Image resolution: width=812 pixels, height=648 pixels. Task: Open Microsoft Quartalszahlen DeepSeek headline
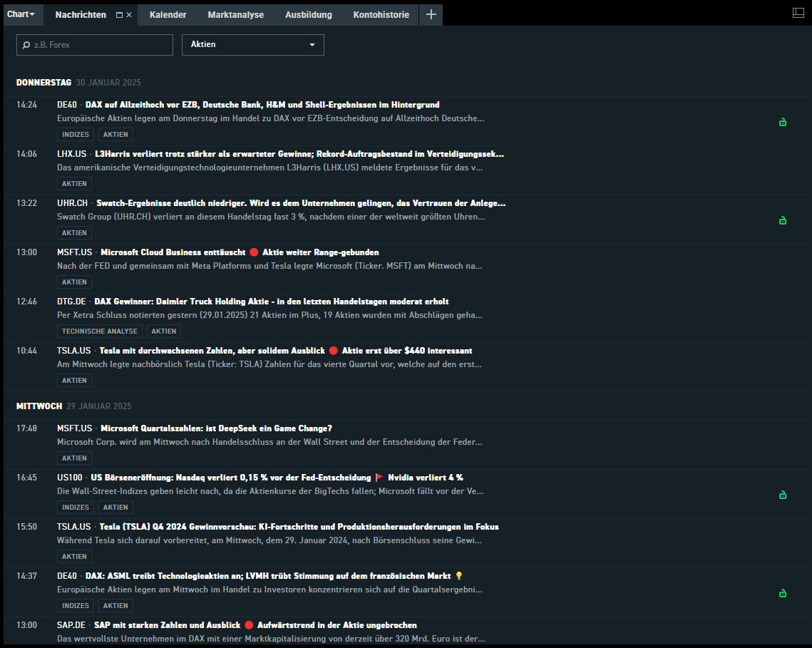point(217,428)
